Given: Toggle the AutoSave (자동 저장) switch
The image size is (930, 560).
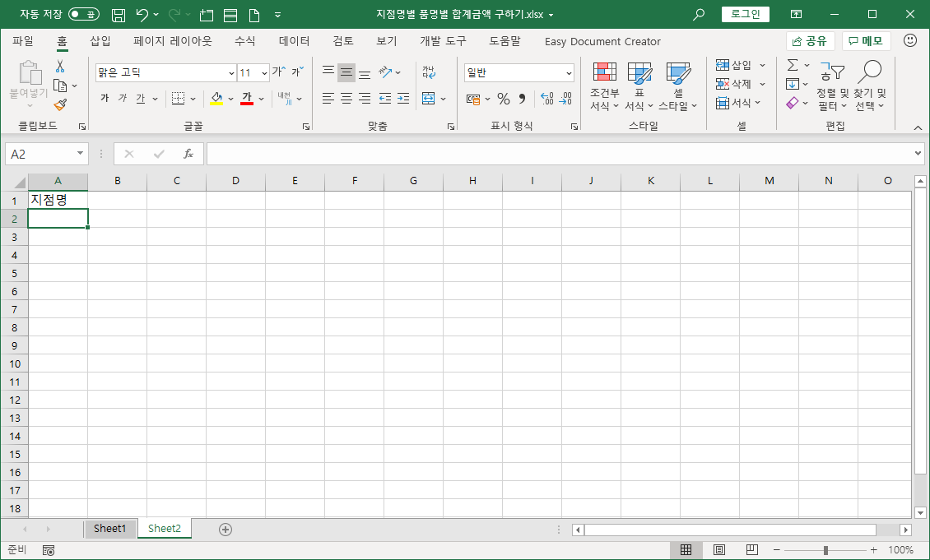Looking at the screenshot, I should pyautogui.click(x=84, y=14).
